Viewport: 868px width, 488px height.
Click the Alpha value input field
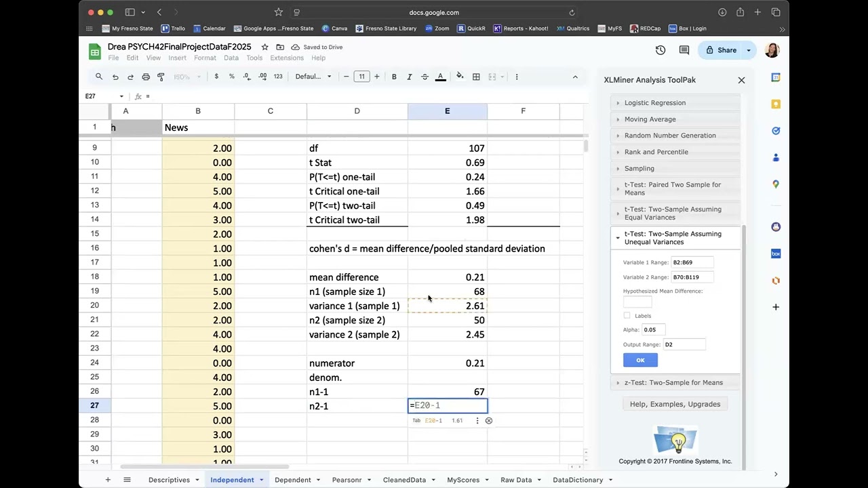[654, 329]
